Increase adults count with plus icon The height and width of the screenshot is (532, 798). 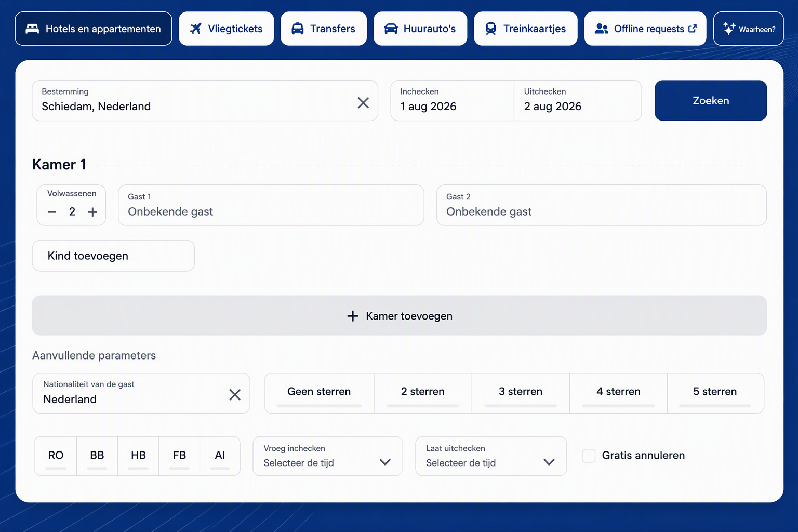(x=92, y=212)
